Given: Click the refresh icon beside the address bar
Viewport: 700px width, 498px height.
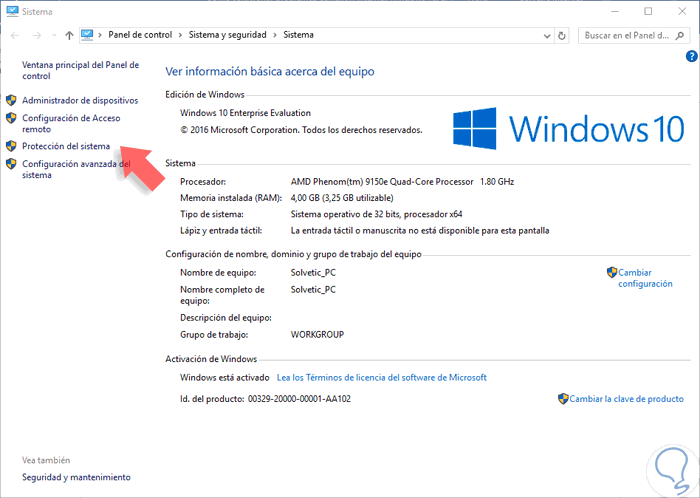Looking at the screenshot, I should coord(562,35).
